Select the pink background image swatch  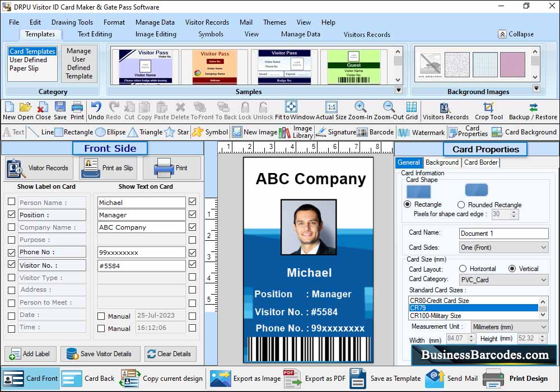click(512, 64)
